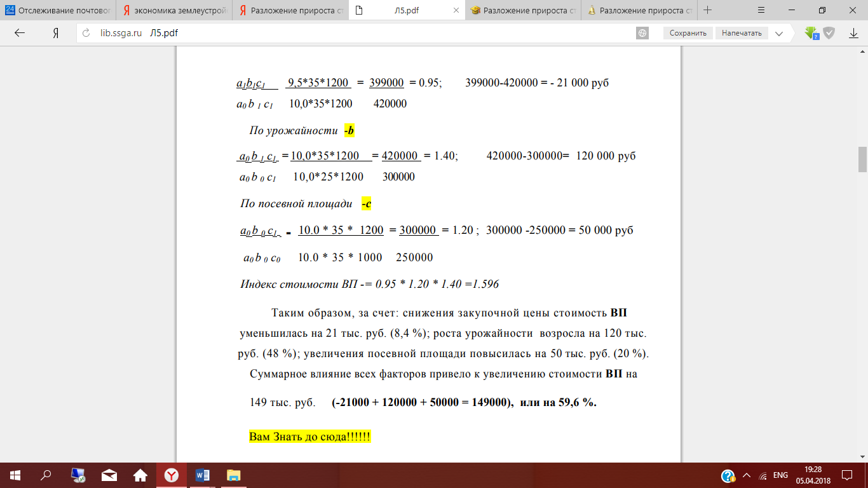Click the highlighted '-b' label
Viewport: 868px width, 488px height.
click(349, 131)
